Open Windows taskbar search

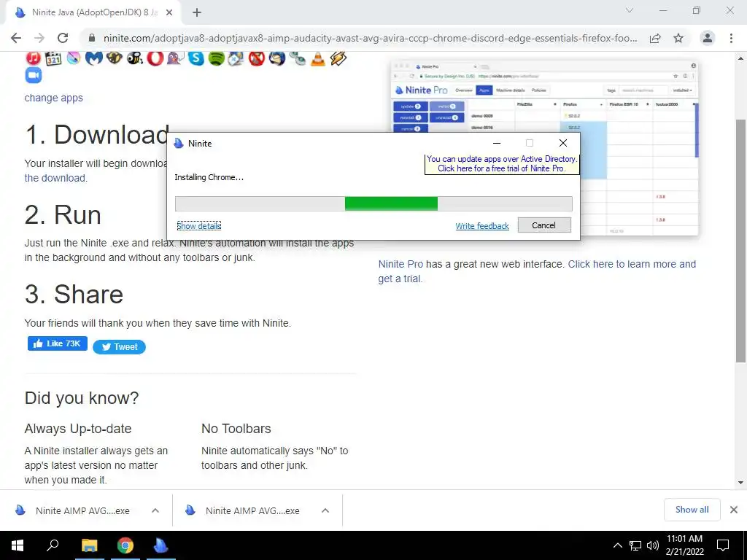(53, 545)
